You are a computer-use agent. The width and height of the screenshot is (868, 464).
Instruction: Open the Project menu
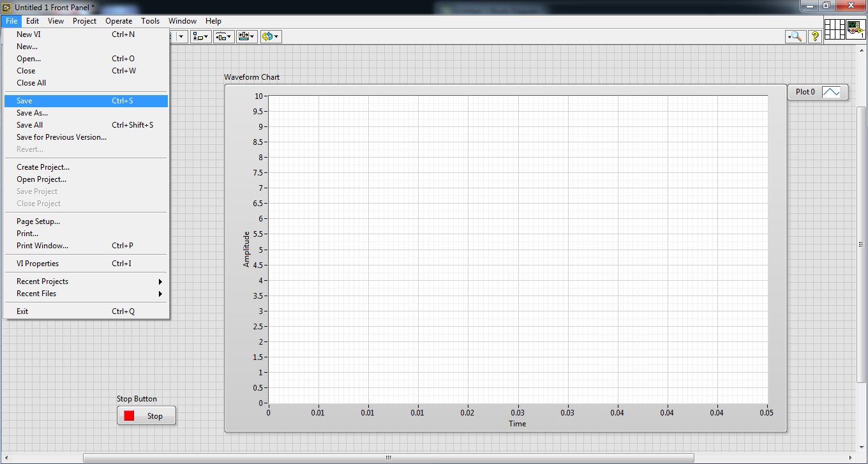tap(84, 21)
